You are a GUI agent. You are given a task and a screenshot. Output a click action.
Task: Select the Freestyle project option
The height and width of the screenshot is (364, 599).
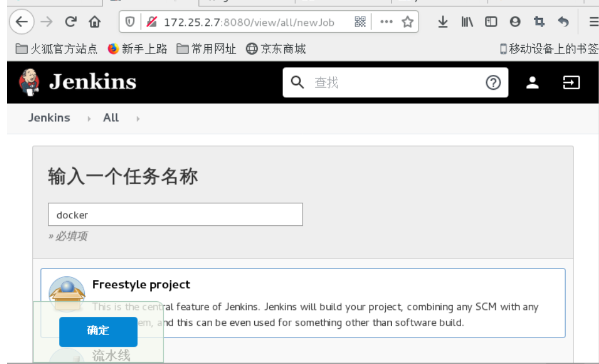303,303
